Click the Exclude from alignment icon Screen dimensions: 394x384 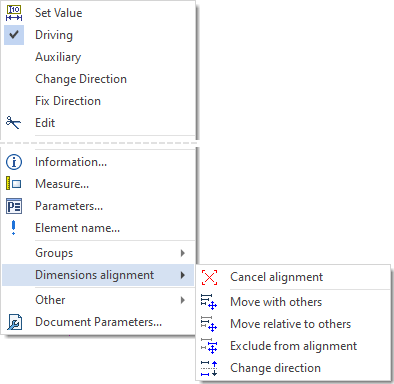pyautogui.click(x=209, y=346)
